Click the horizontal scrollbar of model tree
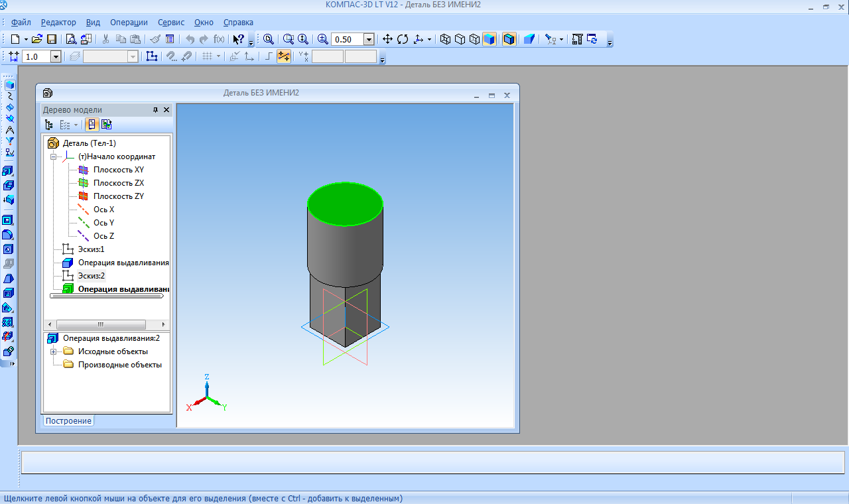 [x=100, y=324]
